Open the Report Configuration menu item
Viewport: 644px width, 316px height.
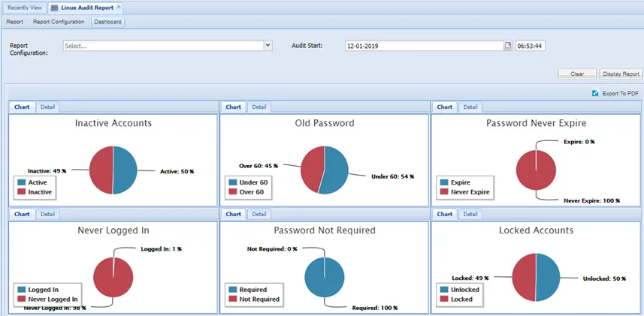[59, 22]
